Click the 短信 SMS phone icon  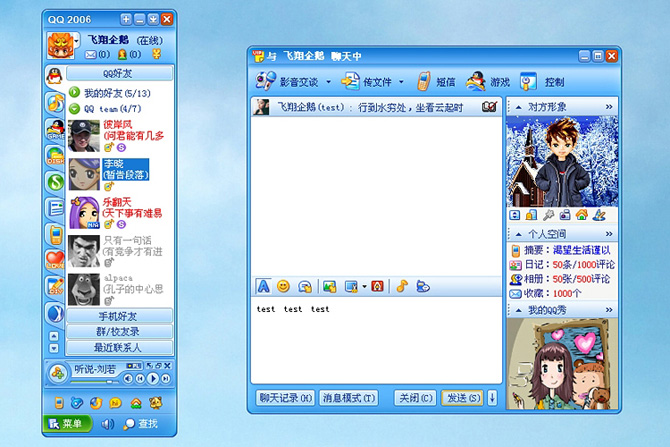(424, 81)
